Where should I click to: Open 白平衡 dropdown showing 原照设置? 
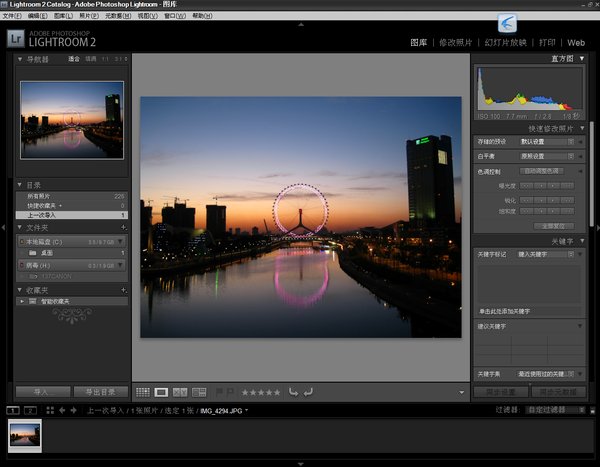[545, 156]
